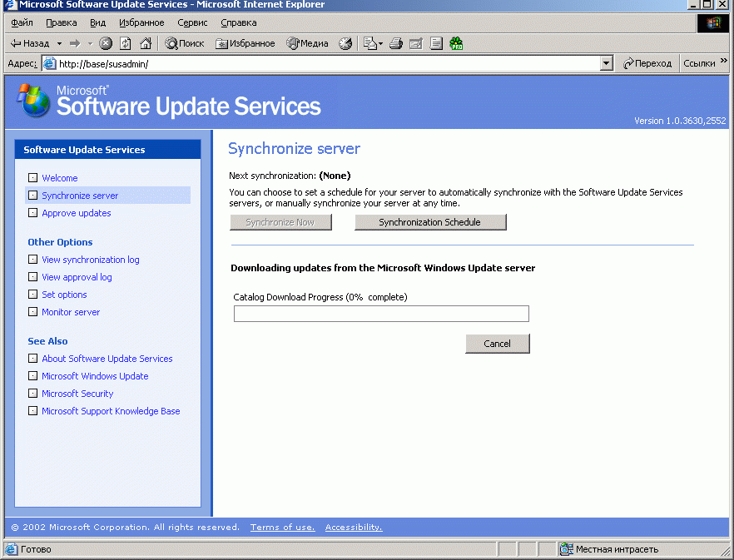734x560 pixels.
Task: Click the Готово status bar text
Action: (x=36, y=549)
